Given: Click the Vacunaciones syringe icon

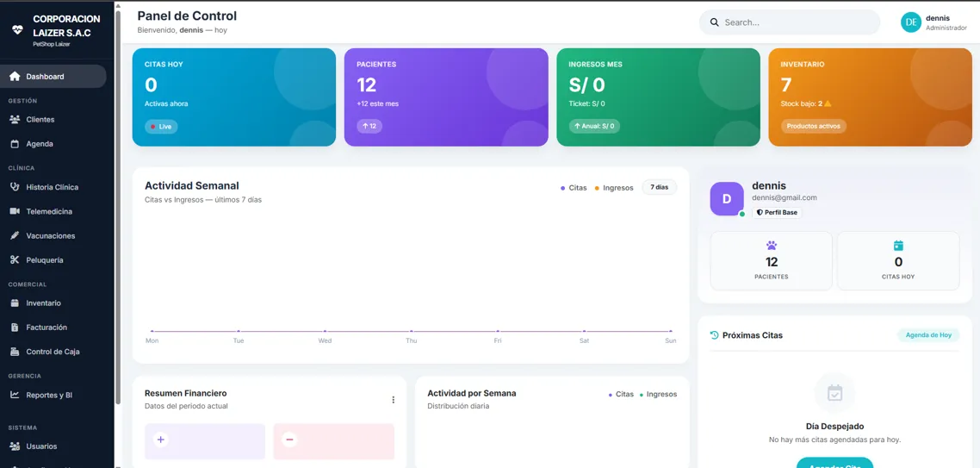Looking at the screenshot, I should pyautogui.click(x=15, y=236).
